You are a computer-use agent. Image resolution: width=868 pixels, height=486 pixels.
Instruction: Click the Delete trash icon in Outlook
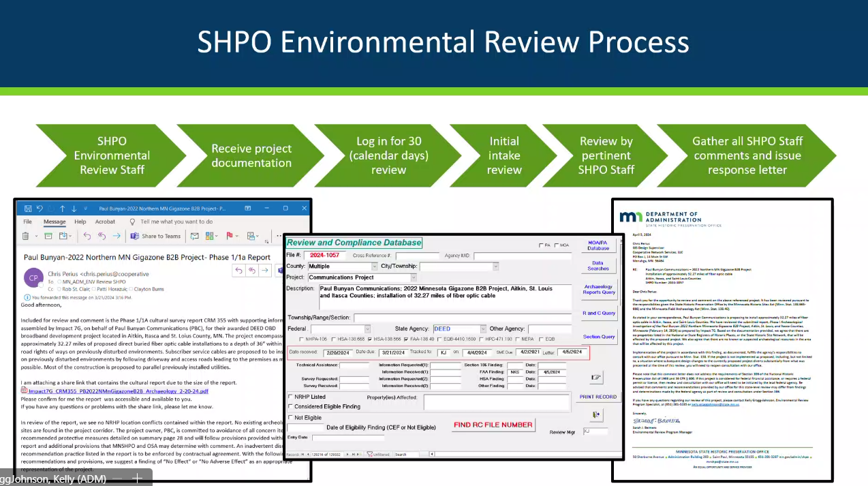click(26, 237)
